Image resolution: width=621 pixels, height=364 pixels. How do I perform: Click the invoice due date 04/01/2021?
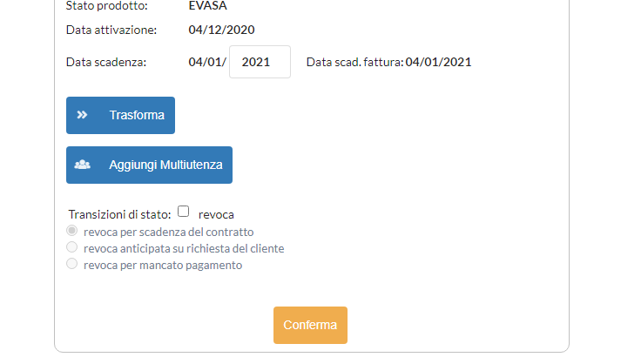pos(438,63)
